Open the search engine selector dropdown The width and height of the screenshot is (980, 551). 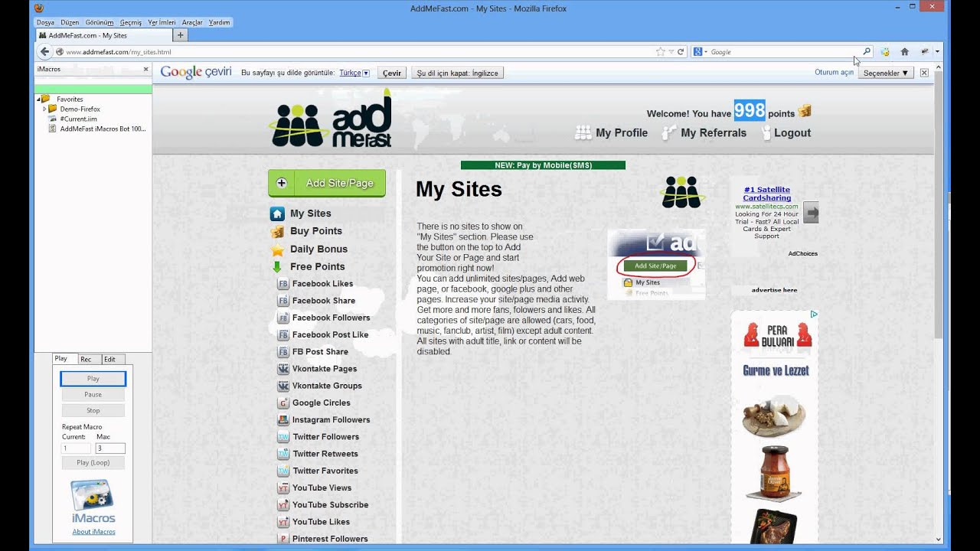(701, 52)
